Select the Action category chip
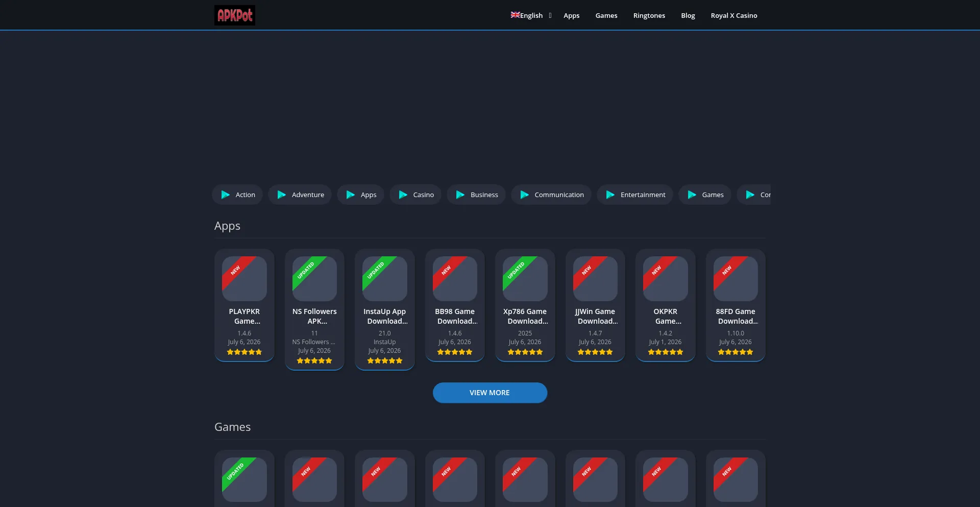This screenshot has width=980, height=507. (x=237, y=195)
